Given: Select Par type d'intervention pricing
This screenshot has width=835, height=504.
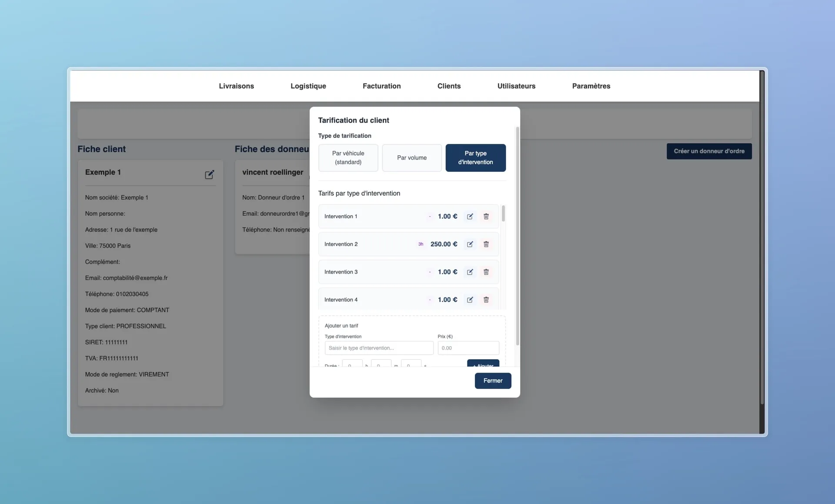Looking at the screenshot, I should click(475, 158).
